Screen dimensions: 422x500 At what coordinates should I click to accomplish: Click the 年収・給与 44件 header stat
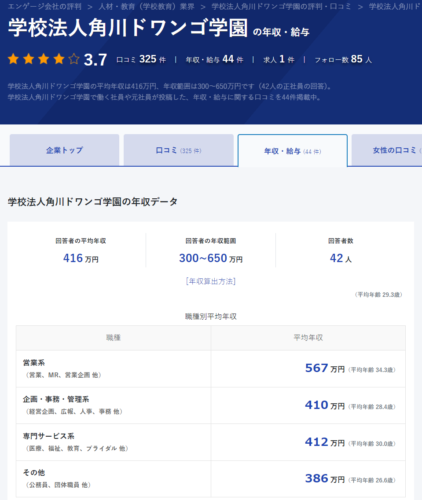coord(214,59)
